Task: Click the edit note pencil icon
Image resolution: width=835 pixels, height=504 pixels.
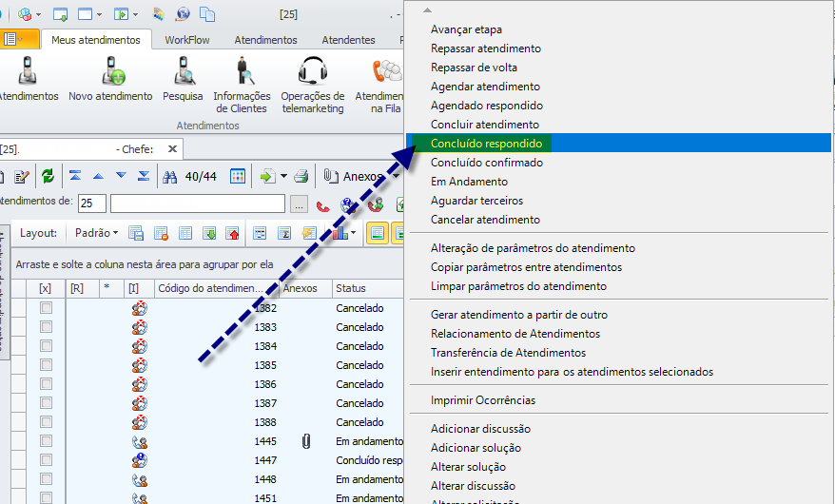Action: pyautogui.click(x=22, y=177)
